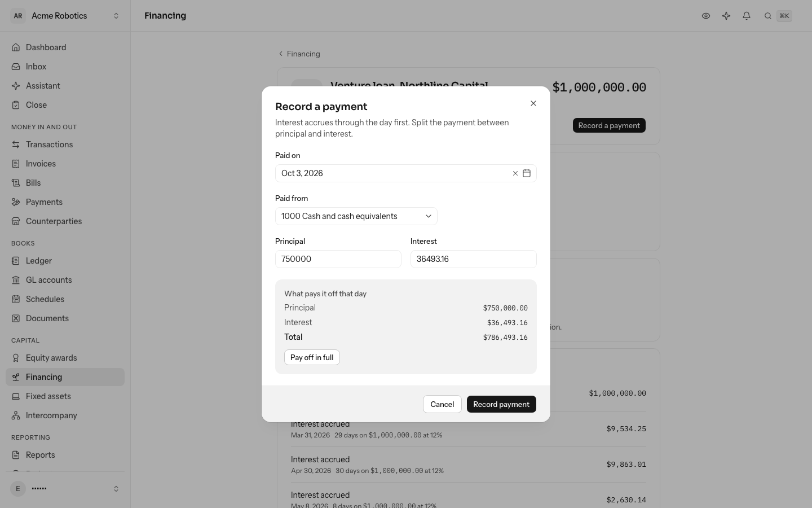This screenshot has height=508, width=812.
Task: Close the Record a payment dialog
Action: (x=533, y=103)
